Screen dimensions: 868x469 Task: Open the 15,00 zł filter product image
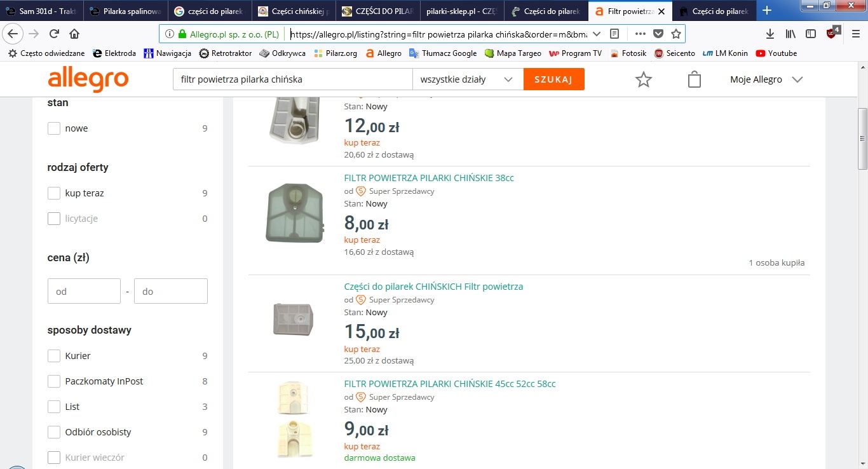click(x=294, y=320)
